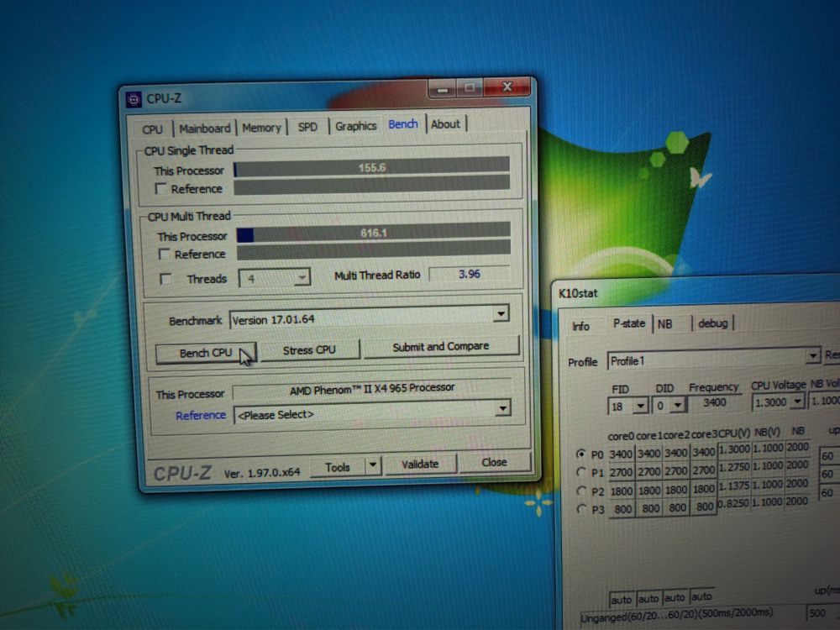Viewport: 840px width, 630px height.
Task: Click the up(ms) field showing 500
Action: 823,613
